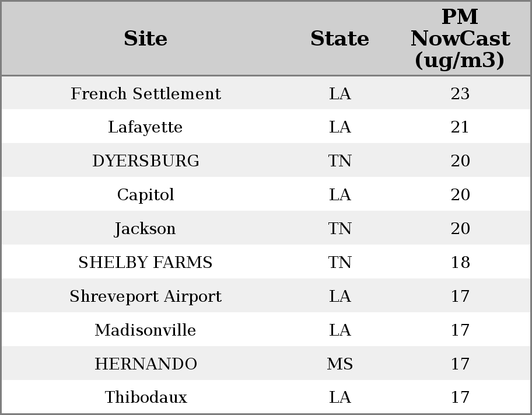The width and height of the screenshot is (532, 415).
Task: Select the value 21 in Lafayette row
Action: pyautogui.click(x=460, y=127)
